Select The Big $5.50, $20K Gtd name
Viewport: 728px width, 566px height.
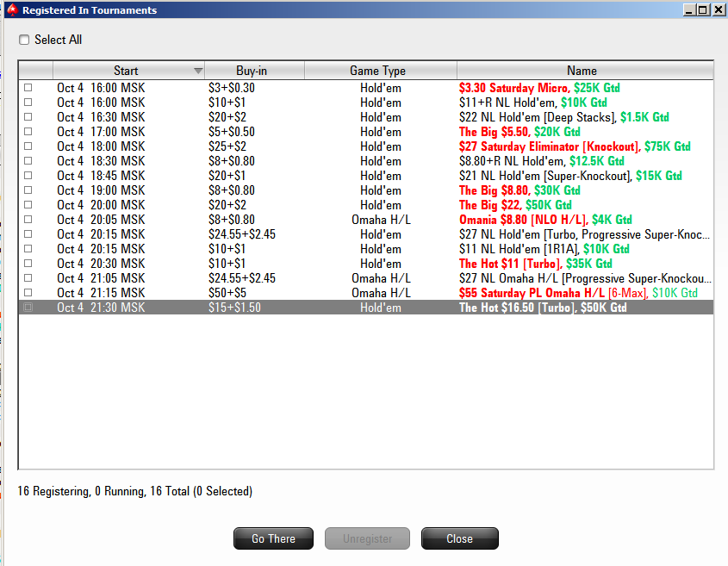tap(519, 132)
